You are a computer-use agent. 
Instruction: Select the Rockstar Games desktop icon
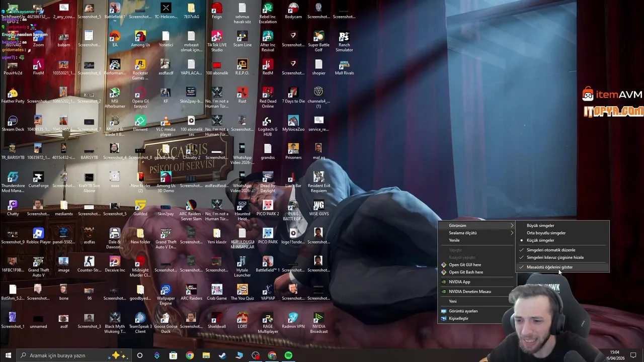pos(140,69)
